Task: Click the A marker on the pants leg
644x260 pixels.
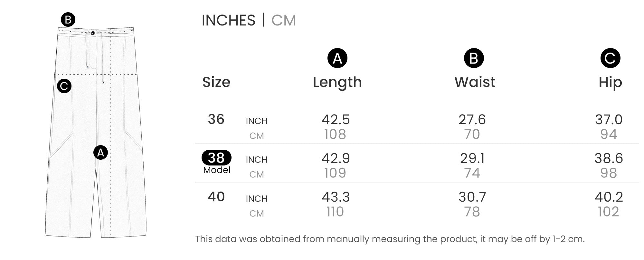Action: tap(100, 153)
